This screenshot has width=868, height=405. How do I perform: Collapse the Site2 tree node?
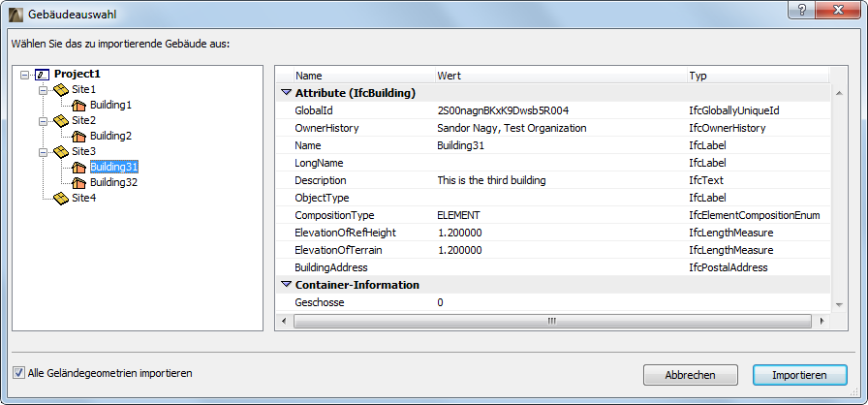(x=44, y=120)
